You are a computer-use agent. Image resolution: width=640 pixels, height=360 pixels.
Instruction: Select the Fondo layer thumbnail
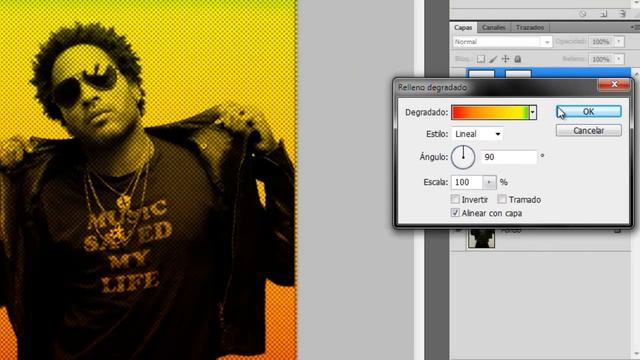pos(481,238)
